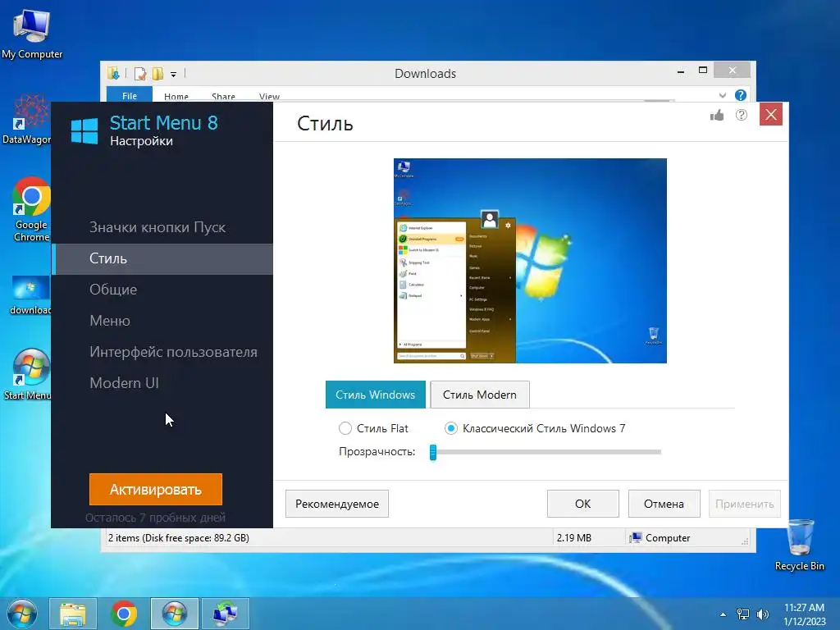Click the Отмена button

[664, 504]
